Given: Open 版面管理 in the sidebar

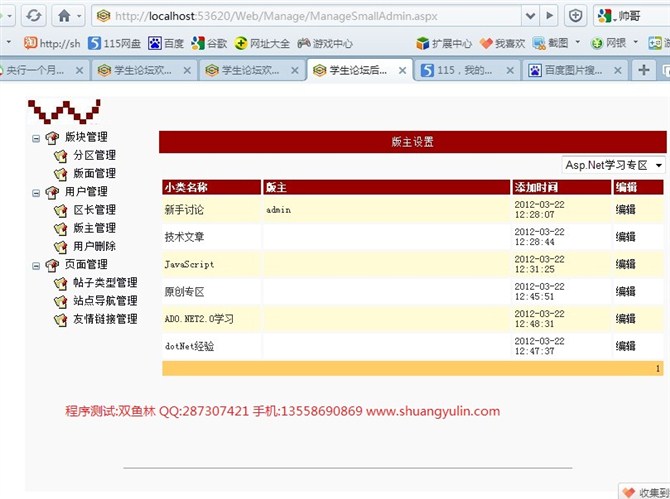Looking at the screenshot, I should coord(94,173).
